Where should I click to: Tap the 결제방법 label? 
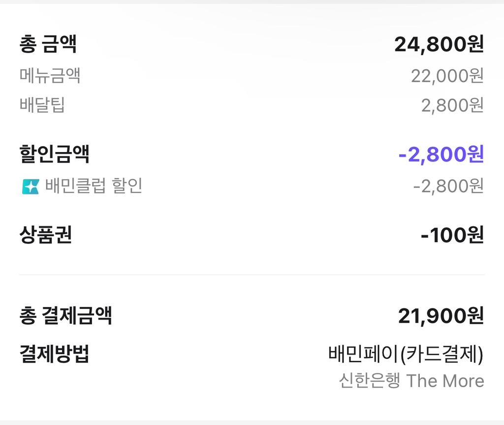[x=54, y=353]
